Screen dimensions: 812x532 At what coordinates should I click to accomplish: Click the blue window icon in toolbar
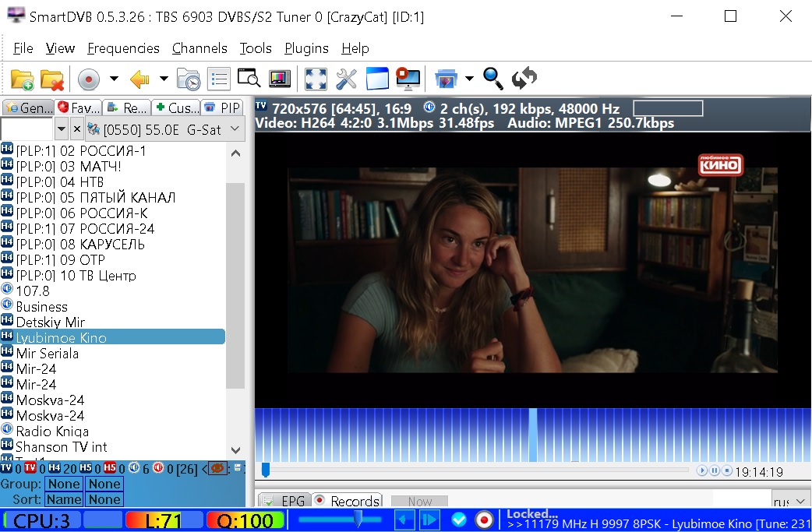coord(377,79)
